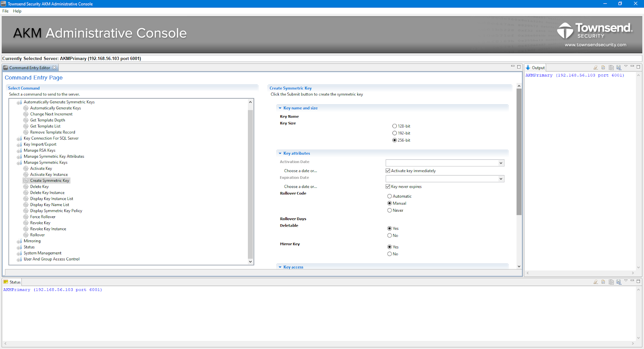Minimize the Command Entry Editor panel
644x349 pixels.
tap(513, 66)
